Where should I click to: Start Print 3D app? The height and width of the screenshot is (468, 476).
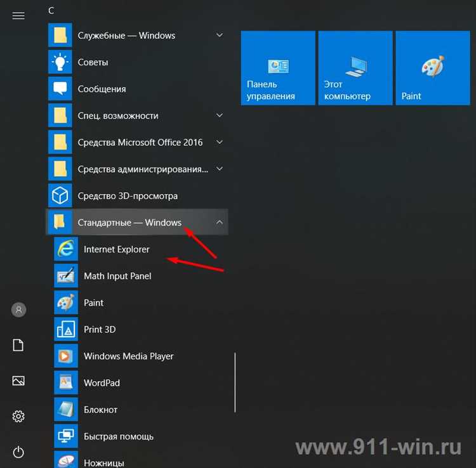100,330
